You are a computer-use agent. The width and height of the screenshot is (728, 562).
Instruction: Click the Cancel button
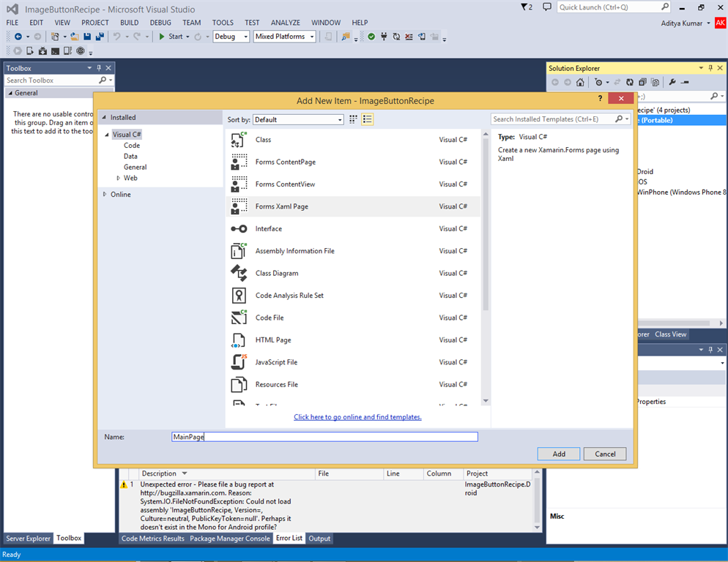605,454
